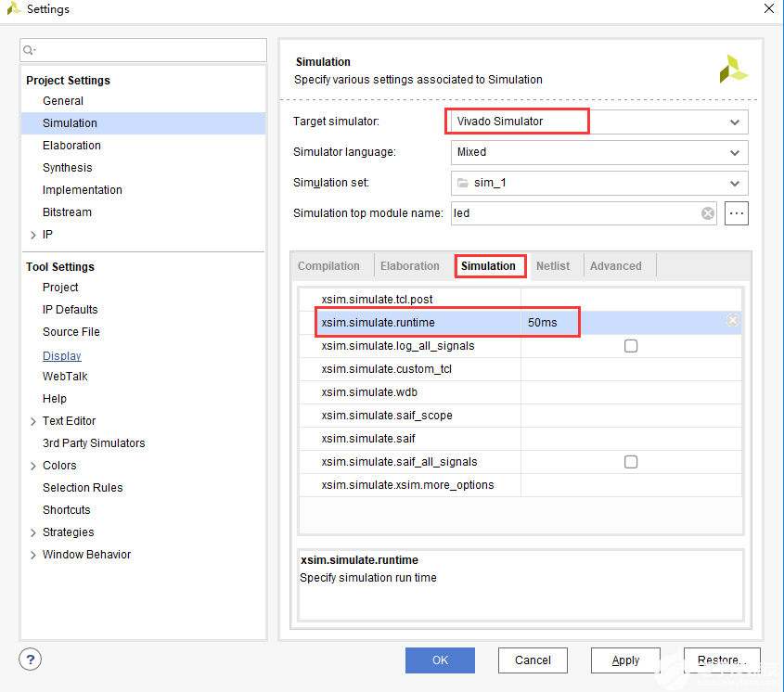Click the Apply button
The image size is (784, 692).
625,660
